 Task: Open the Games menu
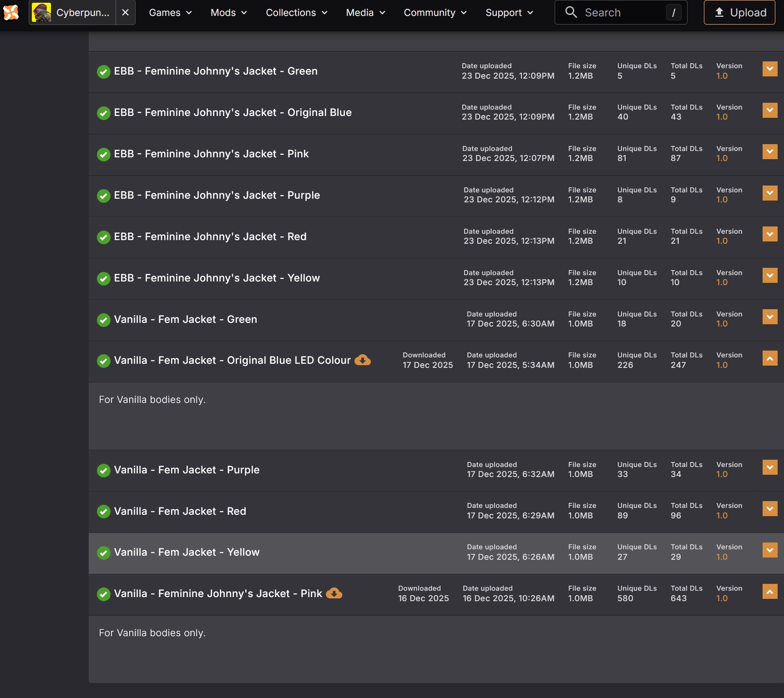[171, 12]
